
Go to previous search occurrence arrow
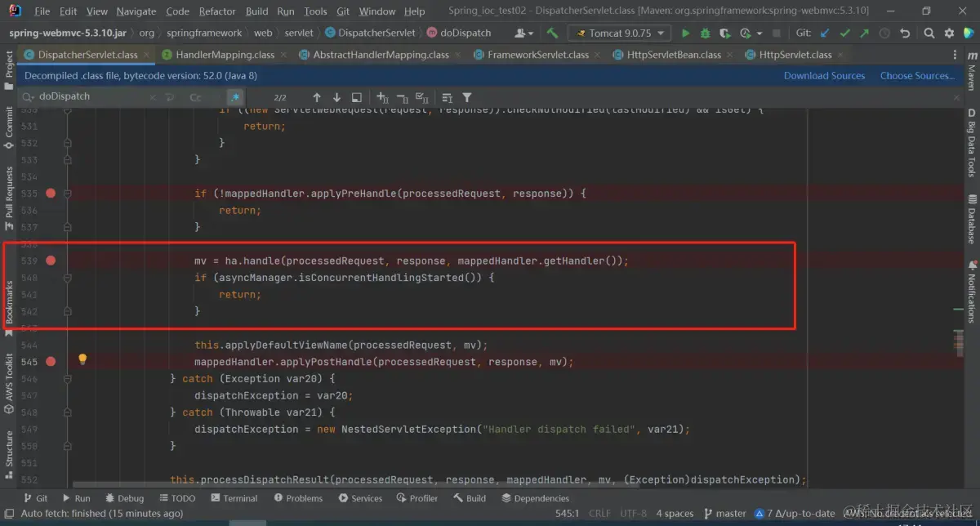coord(317,97)
